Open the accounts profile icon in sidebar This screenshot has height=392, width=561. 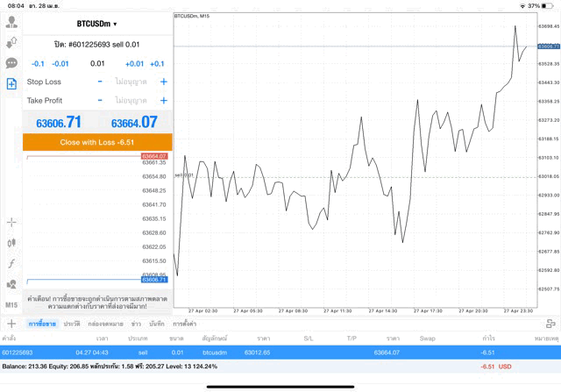(x=11, y=21)
